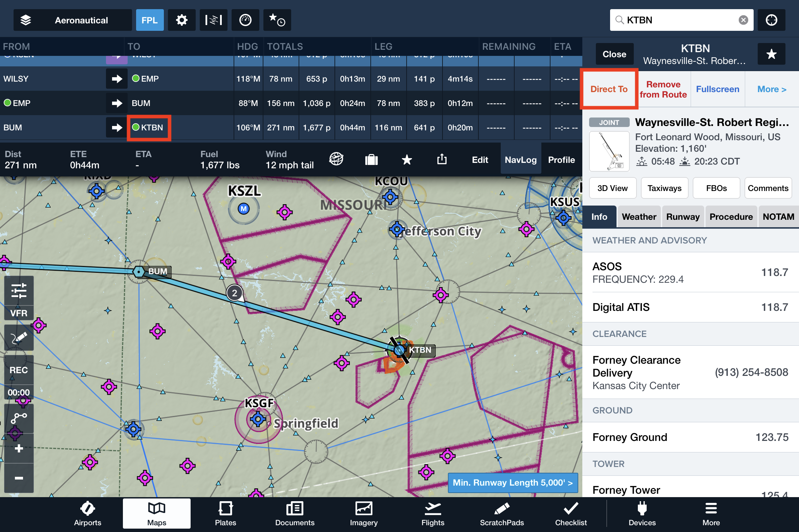This screenshot has height=532, width=799.
Task: Close the KTBN airport panel
Action: (614, 54)
